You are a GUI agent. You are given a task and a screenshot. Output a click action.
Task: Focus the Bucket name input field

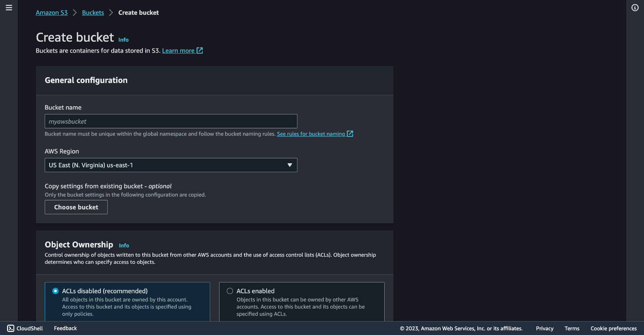(x=171, y=121)
